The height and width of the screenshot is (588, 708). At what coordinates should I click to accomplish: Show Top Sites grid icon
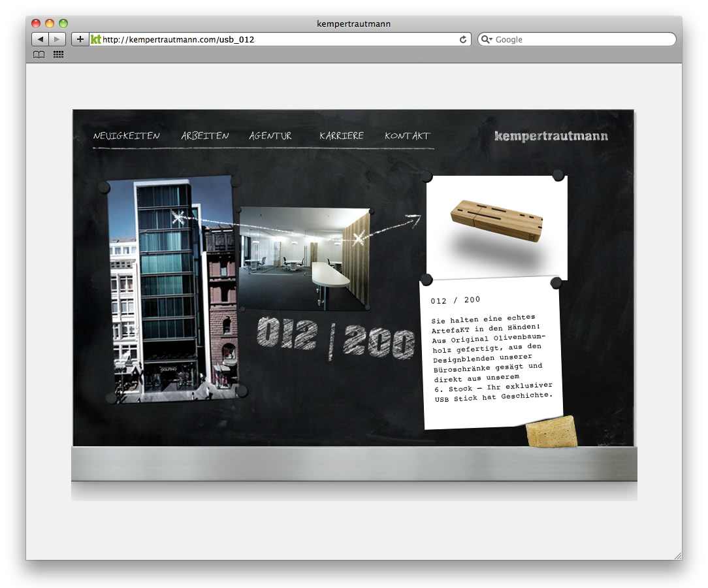[x=58, y=55]
